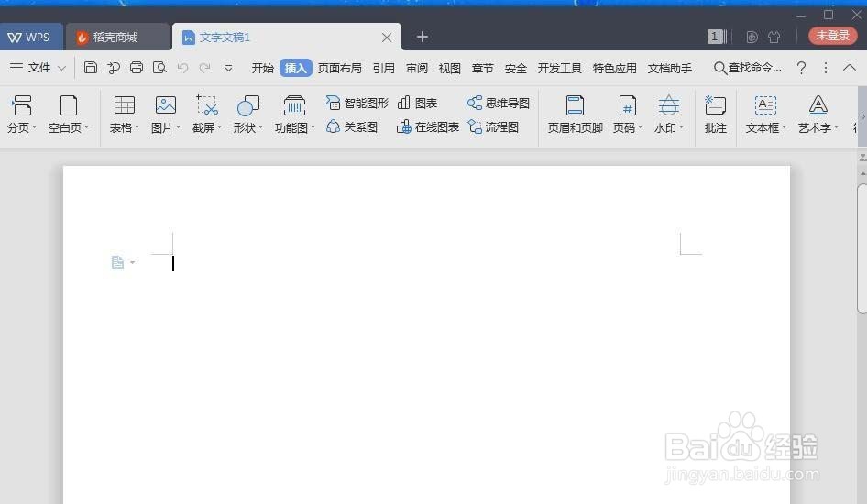This screenshot has width=867, height=504.
Task: Open the 开发工具 tab
Action: click(560, 68)
